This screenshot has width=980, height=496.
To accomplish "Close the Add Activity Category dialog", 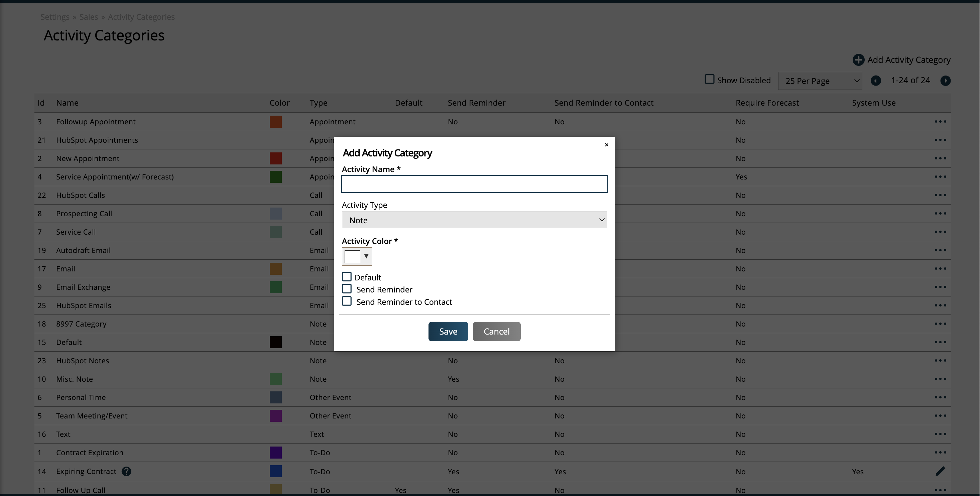I will [606, 145].
